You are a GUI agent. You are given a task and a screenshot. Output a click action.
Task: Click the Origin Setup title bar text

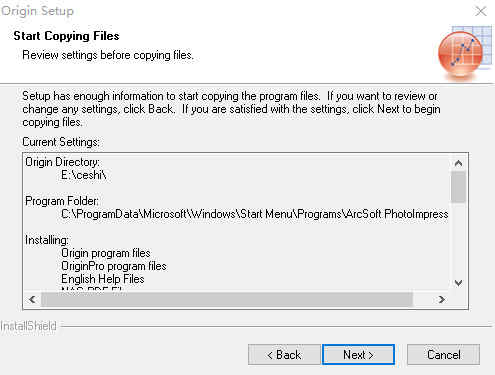37,11
